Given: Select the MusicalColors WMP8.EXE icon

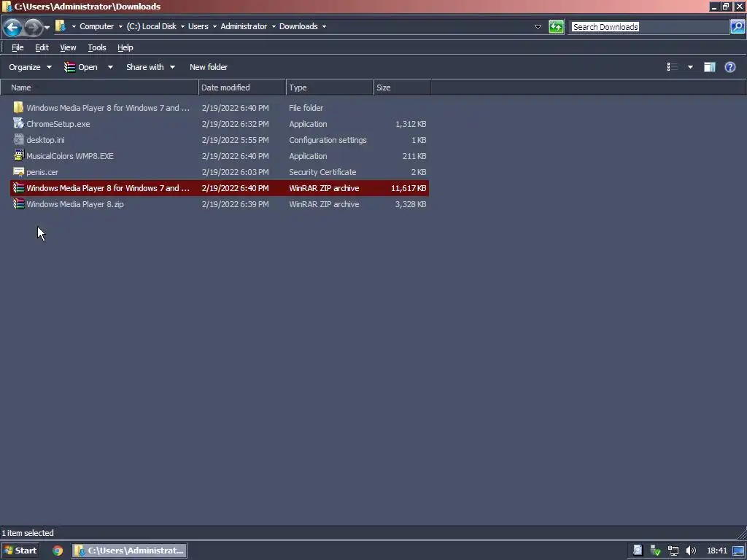Looking at the screenshot, I should pyautogui.click(x=18, y=156).
